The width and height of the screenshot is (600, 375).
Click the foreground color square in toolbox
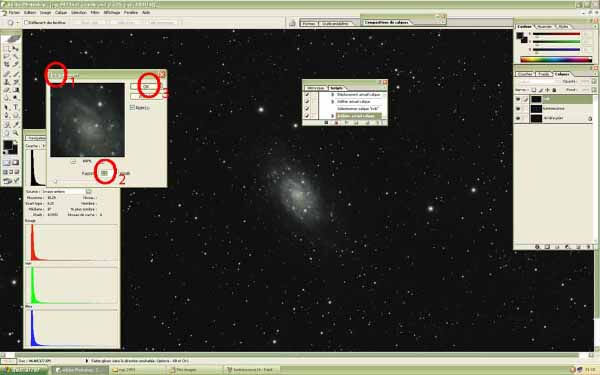point(8,145)
